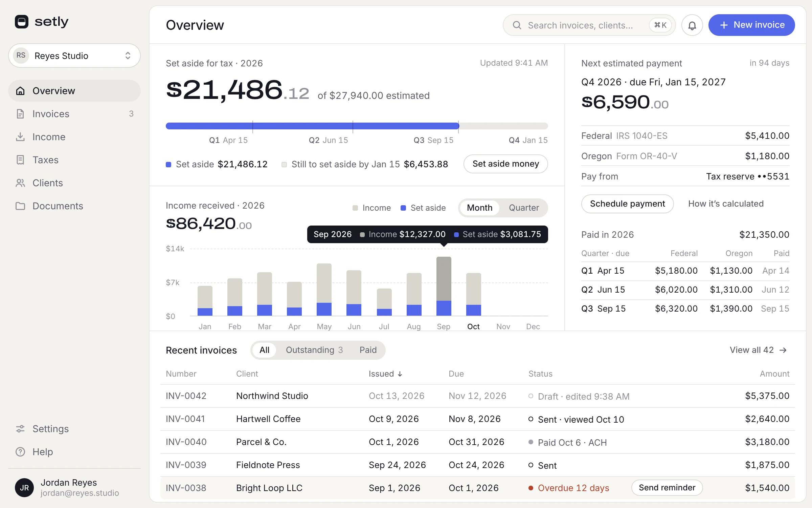Send reminder for Bright Loop LLC
This screenshot has height=508, width=812.
tap(667, 488)
